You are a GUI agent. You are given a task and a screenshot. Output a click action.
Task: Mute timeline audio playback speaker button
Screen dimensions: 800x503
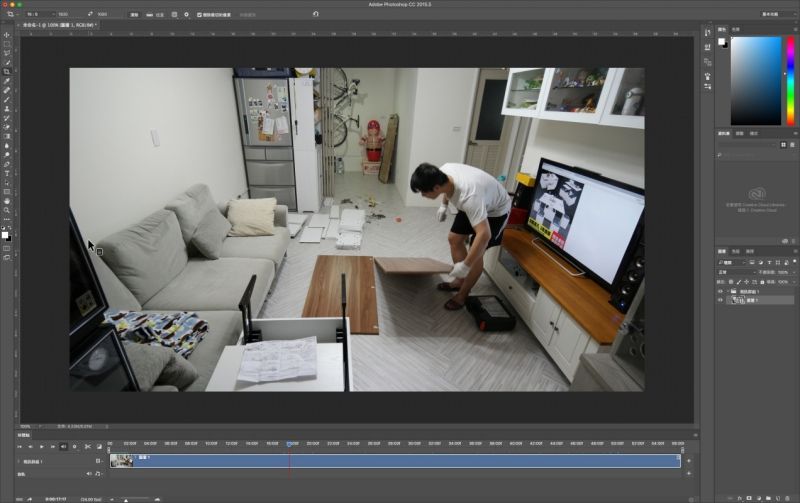click(x=63, y=446)
